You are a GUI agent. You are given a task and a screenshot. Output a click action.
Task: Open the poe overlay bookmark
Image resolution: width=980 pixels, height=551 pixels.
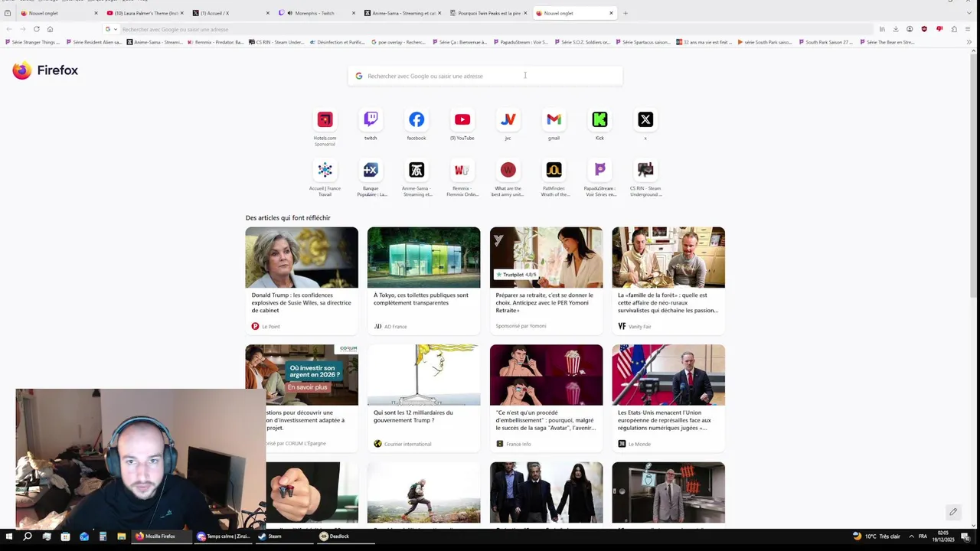click(397, 42)
